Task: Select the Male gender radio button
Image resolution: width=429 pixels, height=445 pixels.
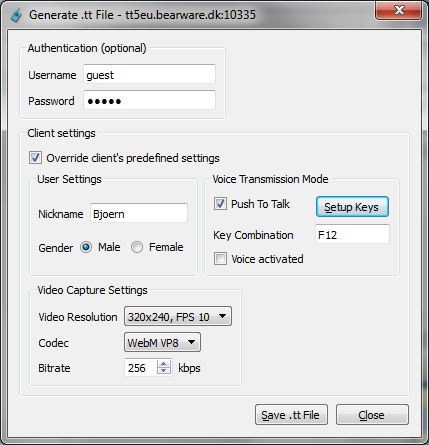Action: (86, 247)
